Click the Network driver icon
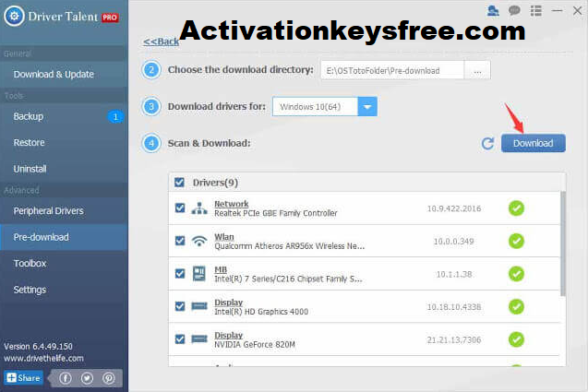 [199, 208]
